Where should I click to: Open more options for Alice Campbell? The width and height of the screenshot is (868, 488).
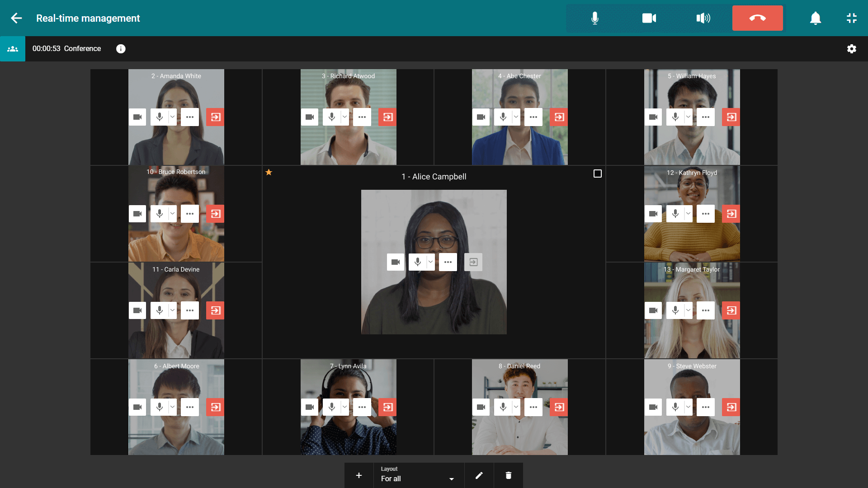pyautogui.click(x=448, y=262)
